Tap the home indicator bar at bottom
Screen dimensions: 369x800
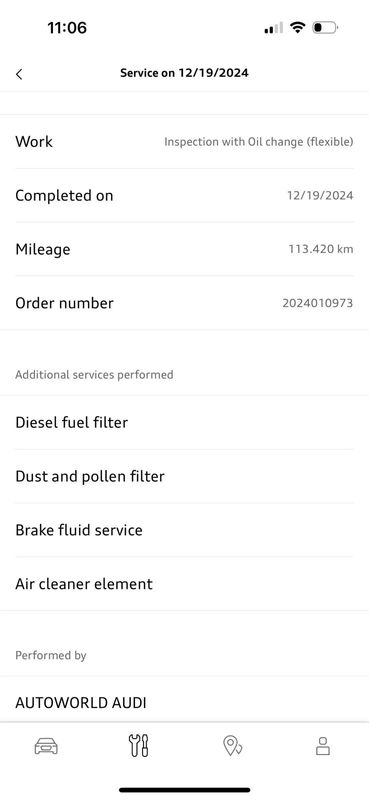coord(185,790)
